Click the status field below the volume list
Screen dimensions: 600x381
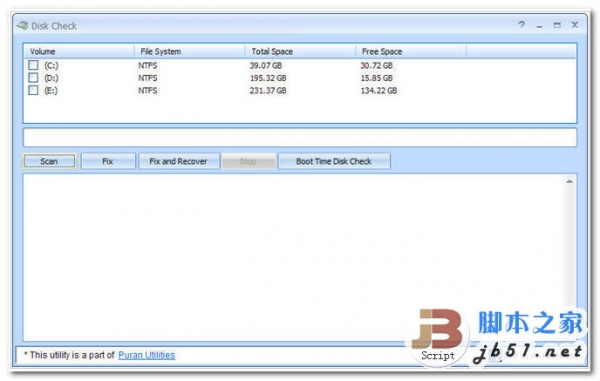tap(300, 137)
